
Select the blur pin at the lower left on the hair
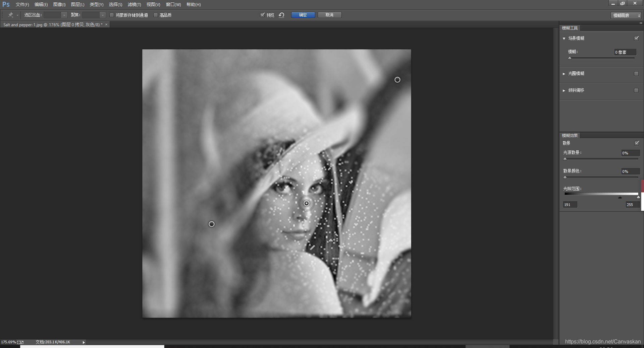pyautogui.click(x=211, y=224)
